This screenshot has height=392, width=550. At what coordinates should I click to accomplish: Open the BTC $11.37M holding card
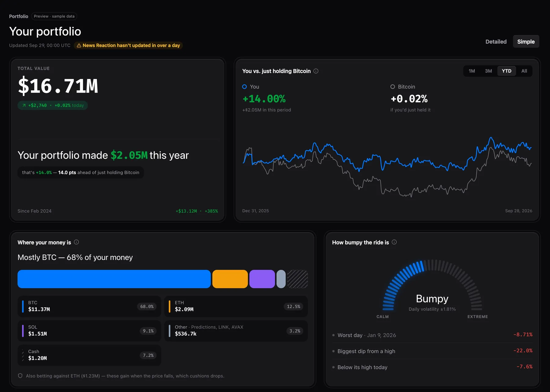pos(89,306)
